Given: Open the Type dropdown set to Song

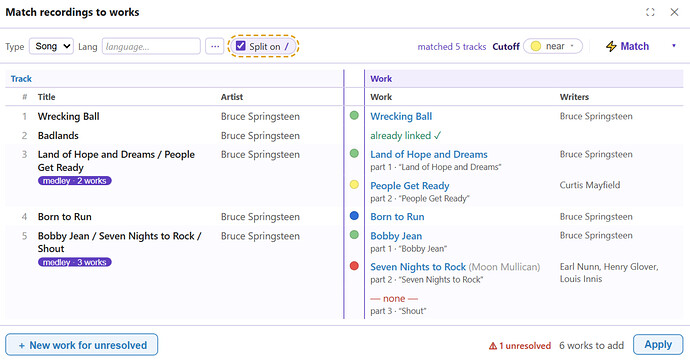Looking at the screenshot, I should (x=51, y=46).
